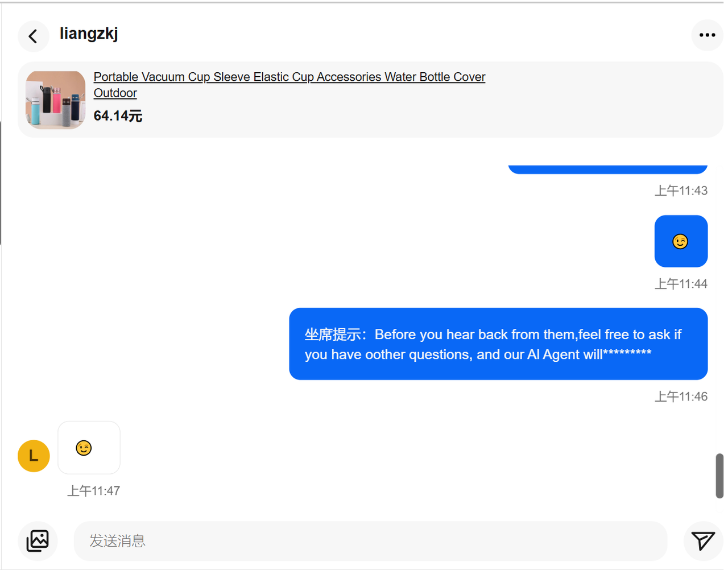
Task: Click the 上午11:47 timestamp
Action: [94, 491]
